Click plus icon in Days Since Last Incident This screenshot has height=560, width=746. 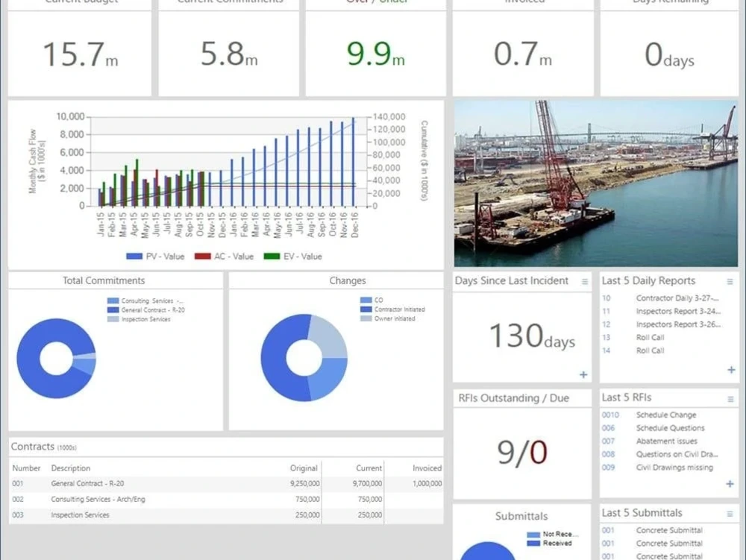point(583,374)
